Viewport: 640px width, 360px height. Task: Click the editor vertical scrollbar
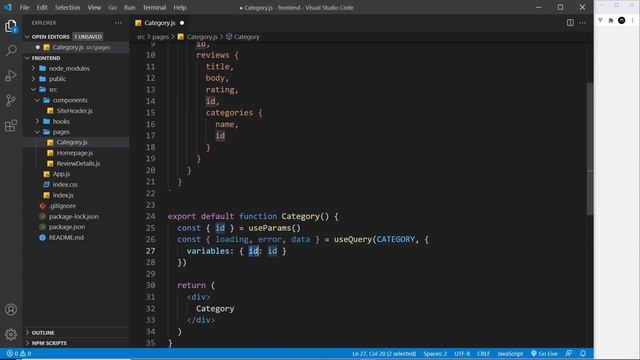590,149
